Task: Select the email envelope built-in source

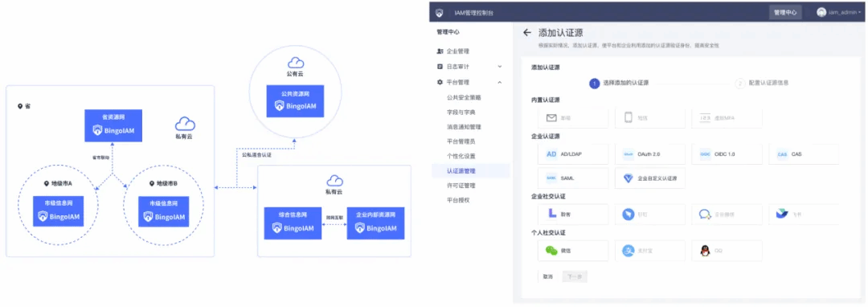Action: click(551, 118)
